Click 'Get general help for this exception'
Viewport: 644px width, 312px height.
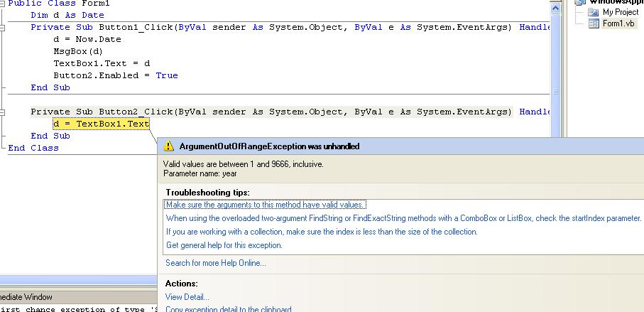pos(224,245)
